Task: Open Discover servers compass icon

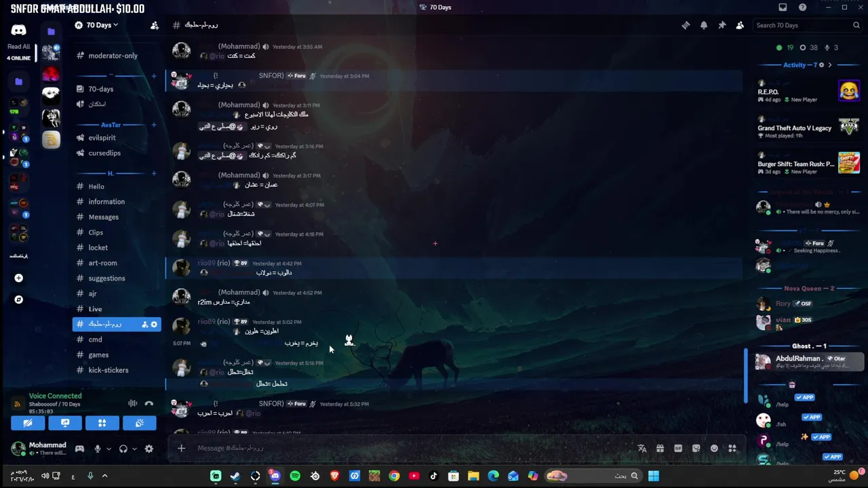Action: [x=18, y=300]
